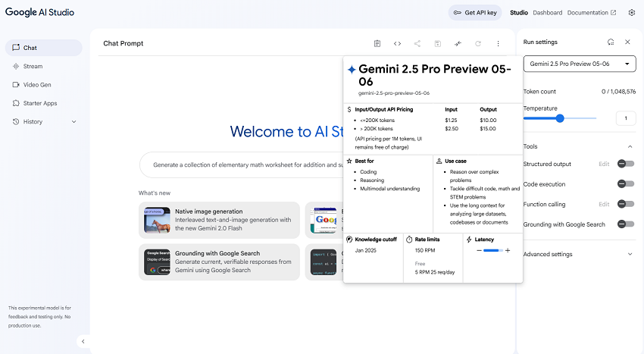Screen dimensions: 644x354
Task: Open the Native image generation card
Action: (219, 220)
